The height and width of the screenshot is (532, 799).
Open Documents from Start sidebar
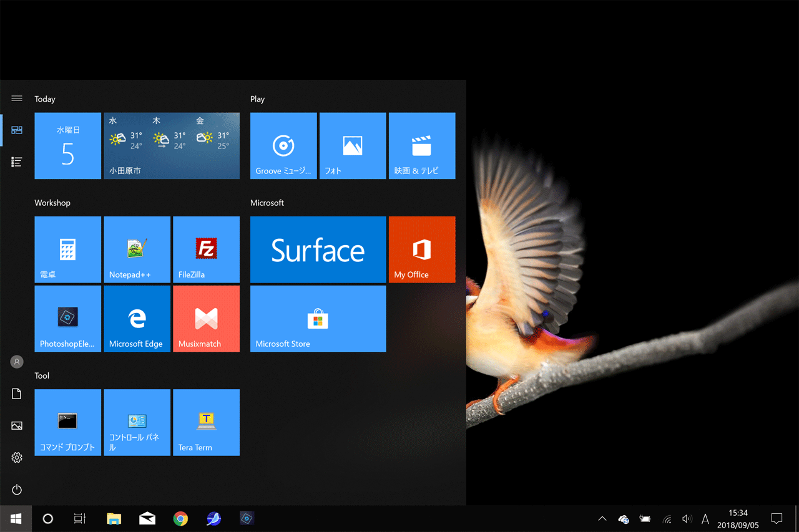(17, 394)
